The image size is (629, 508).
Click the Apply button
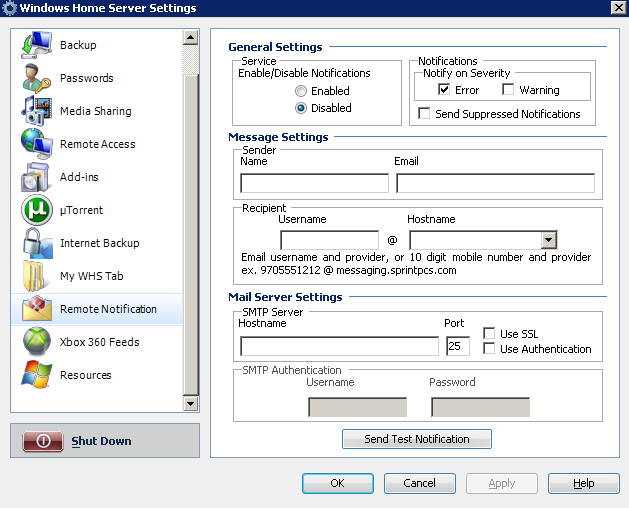click(x=501, y=483)
